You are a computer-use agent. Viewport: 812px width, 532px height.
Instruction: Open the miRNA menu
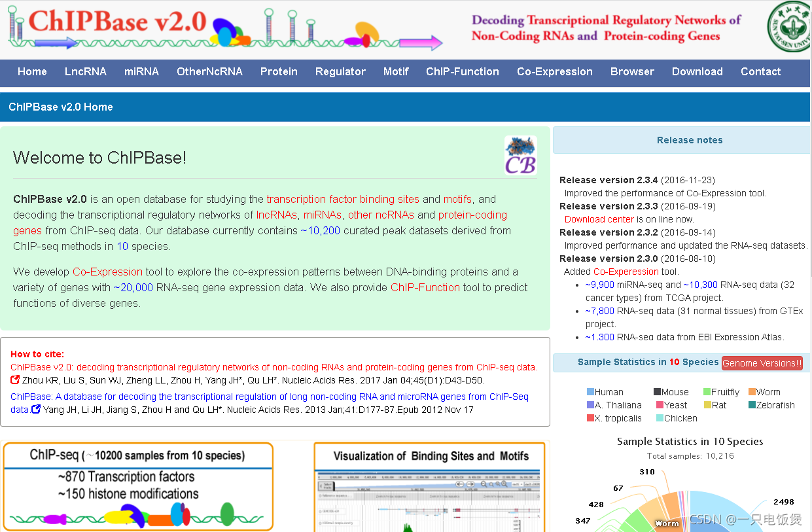(141, 72)
